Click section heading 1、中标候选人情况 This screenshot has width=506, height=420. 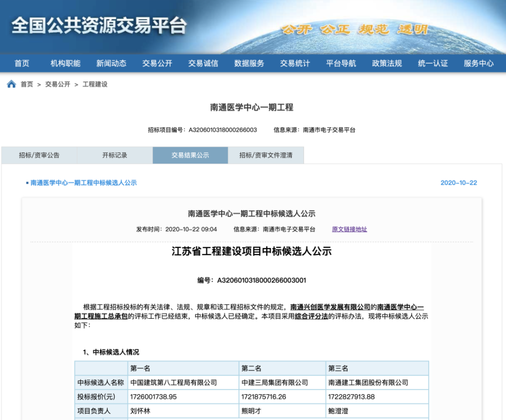click(111, 352)
